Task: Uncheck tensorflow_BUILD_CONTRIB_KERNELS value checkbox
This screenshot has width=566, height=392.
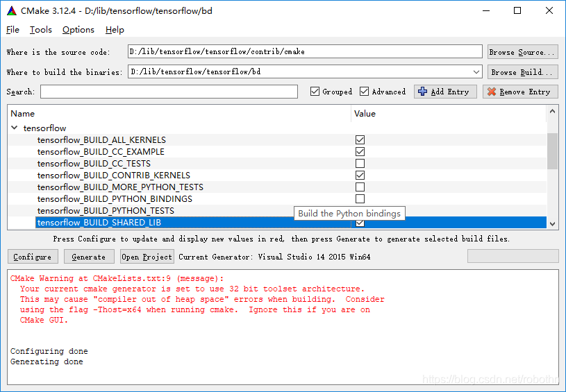Action: (x=360, y=176)
